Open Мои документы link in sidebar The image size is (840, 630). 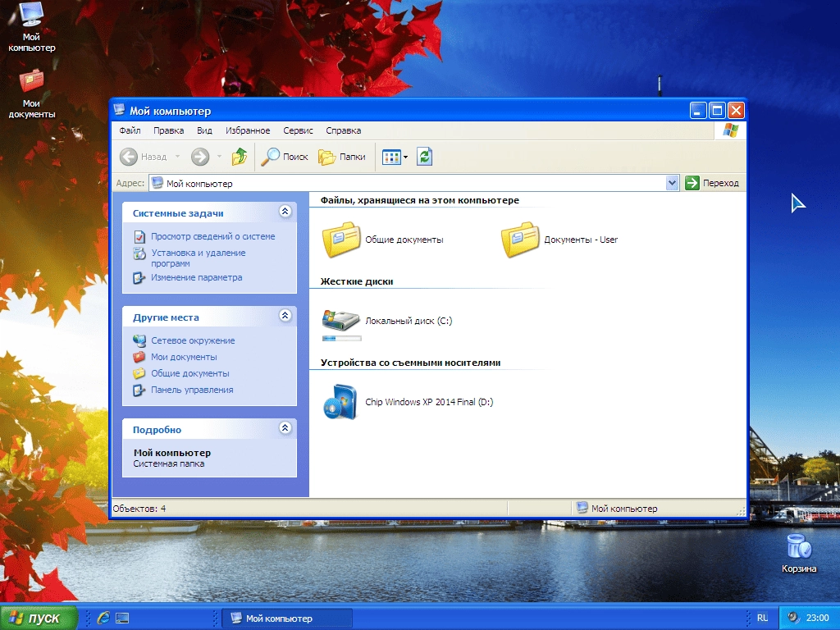pyautogui.click(x=184, y=357)
